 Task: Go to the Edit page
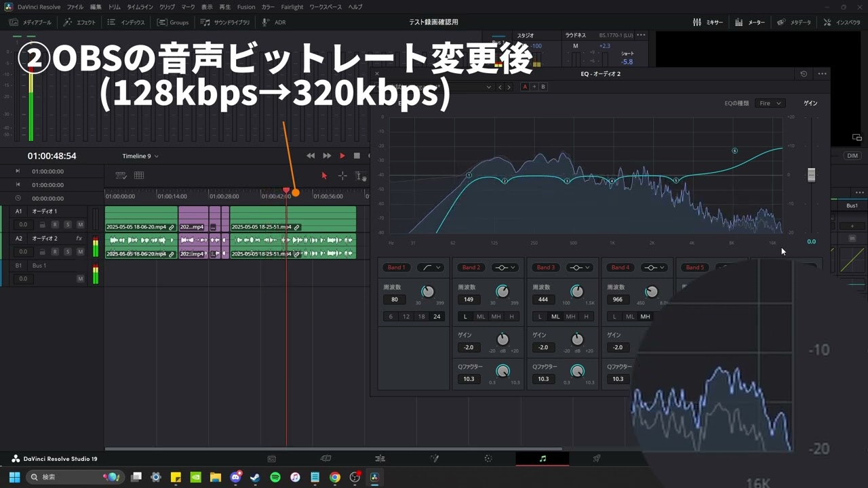tap(380, 459)
